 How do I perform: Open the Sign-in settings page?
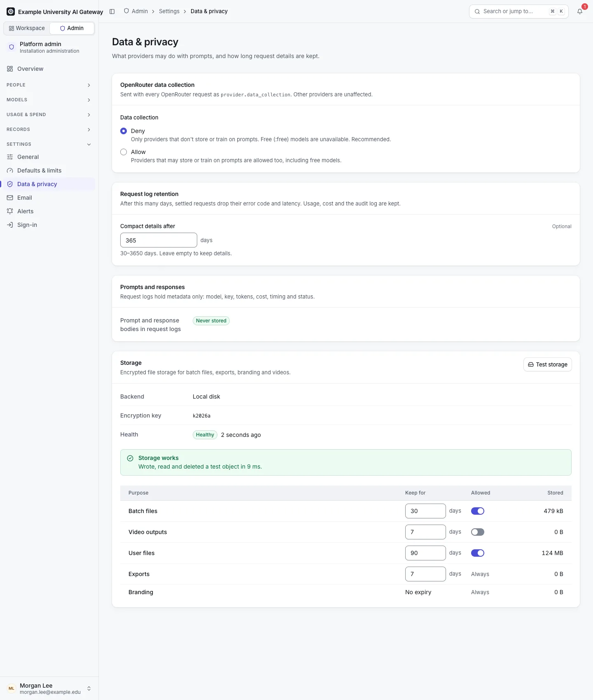(x=49, y=225)
